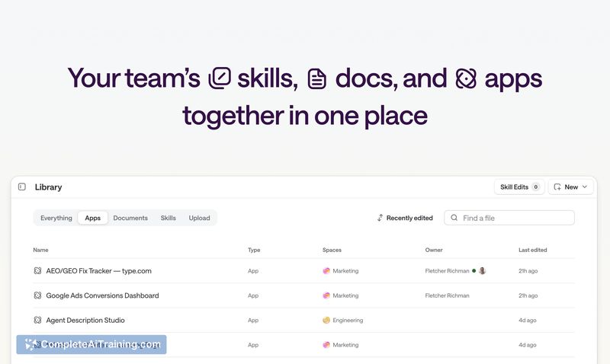Click the Library title
Image resolution: width=610 pixels, height=364 pixels.
tap(48, 187)
